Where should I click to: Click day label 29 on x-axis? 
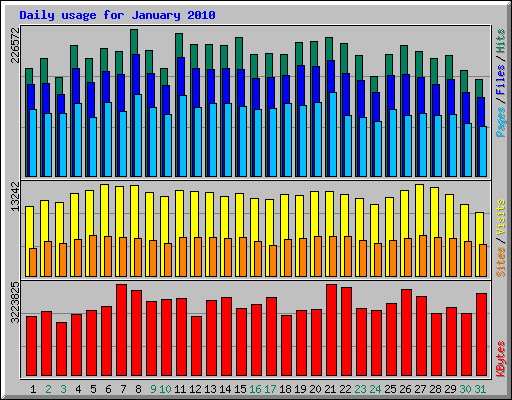pyautogui.click(x=450, y=389)
